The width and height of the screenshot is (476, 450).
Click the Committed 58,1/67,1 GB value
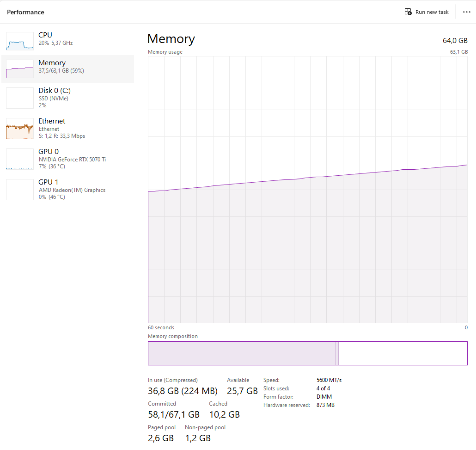pos(174,414)
